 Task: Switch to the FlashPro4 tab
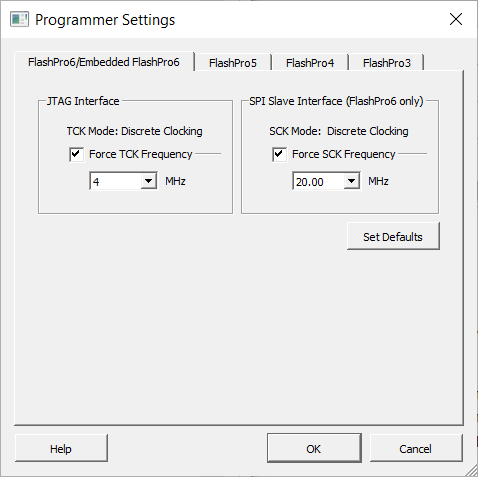pyautogui.click(x=310, y=63)
